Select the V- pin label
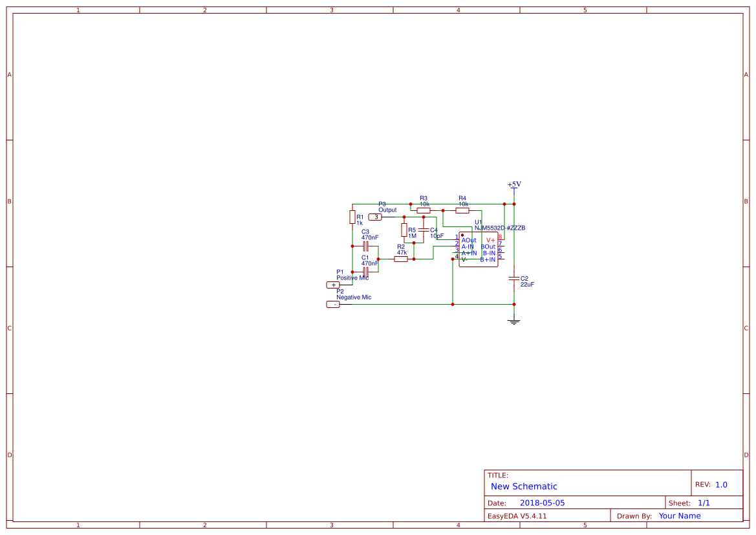Screen dimensions: 756x535 (x=465, y=259)
